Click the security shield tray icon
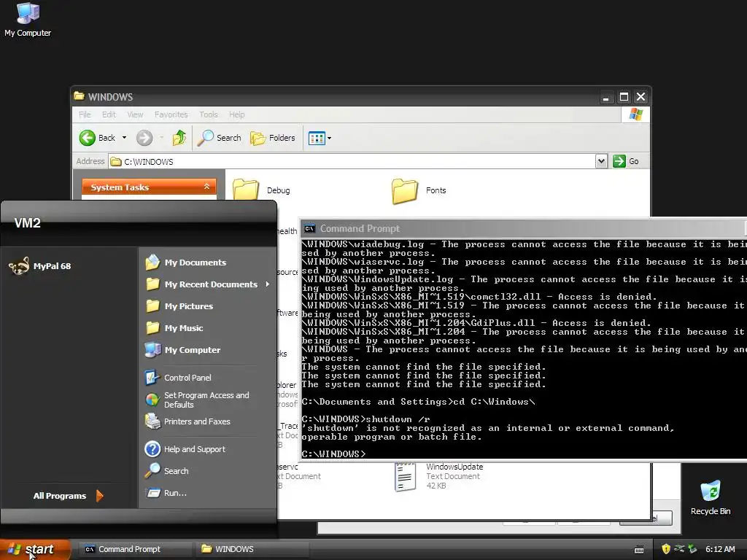The height and width of the screenshot is (560, 747). pos(666,549)
